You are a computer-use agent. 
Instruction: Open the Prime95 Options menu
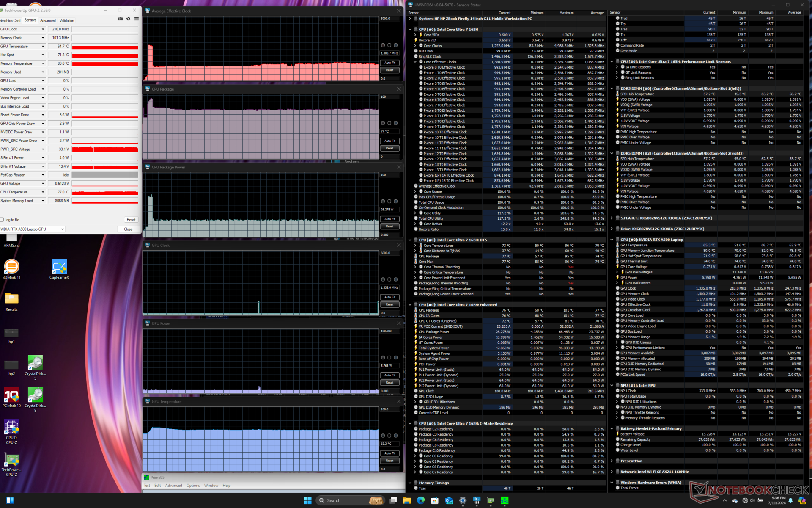193,486
